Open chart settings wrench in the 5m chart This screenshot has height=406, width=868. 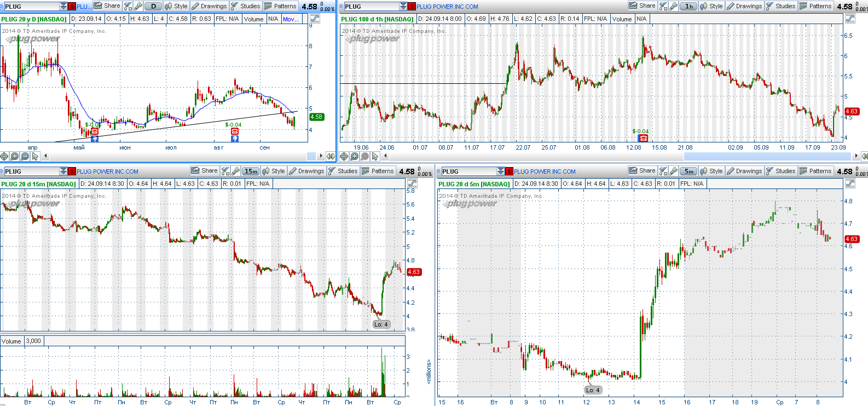tap(673, 171)
